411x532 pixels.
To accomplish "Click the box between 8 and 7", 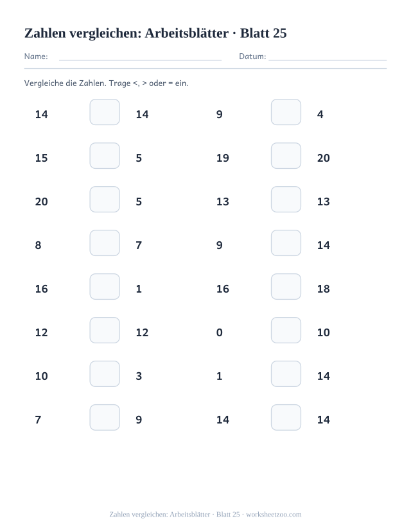I will [105, 243].
